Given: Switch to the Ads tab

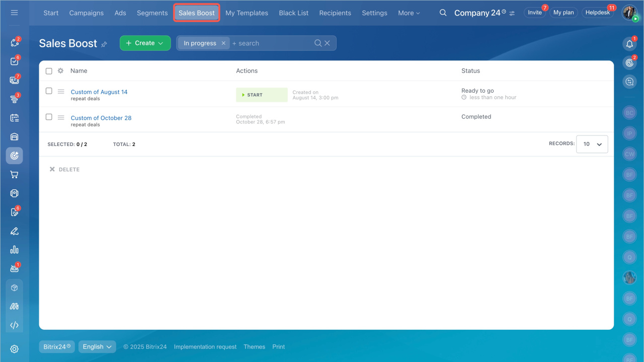Looking at the screenshot, I should click(x=120, y=13).
